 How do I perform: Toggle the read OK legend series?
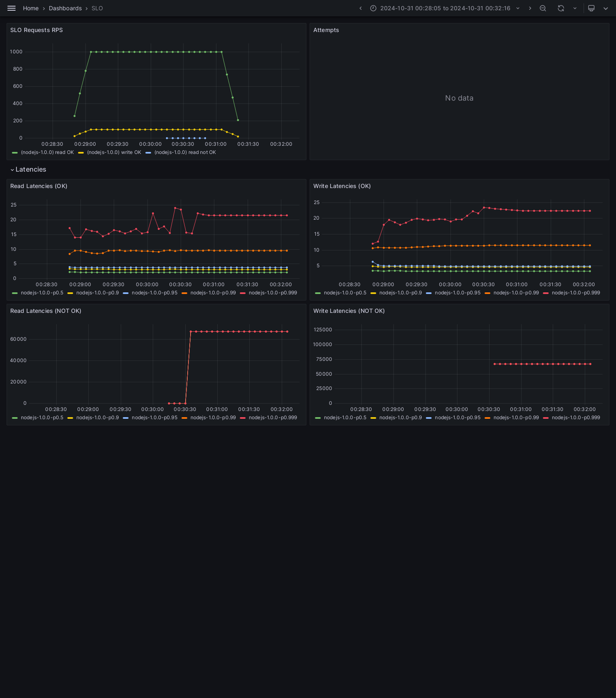[x=47, y=152]
